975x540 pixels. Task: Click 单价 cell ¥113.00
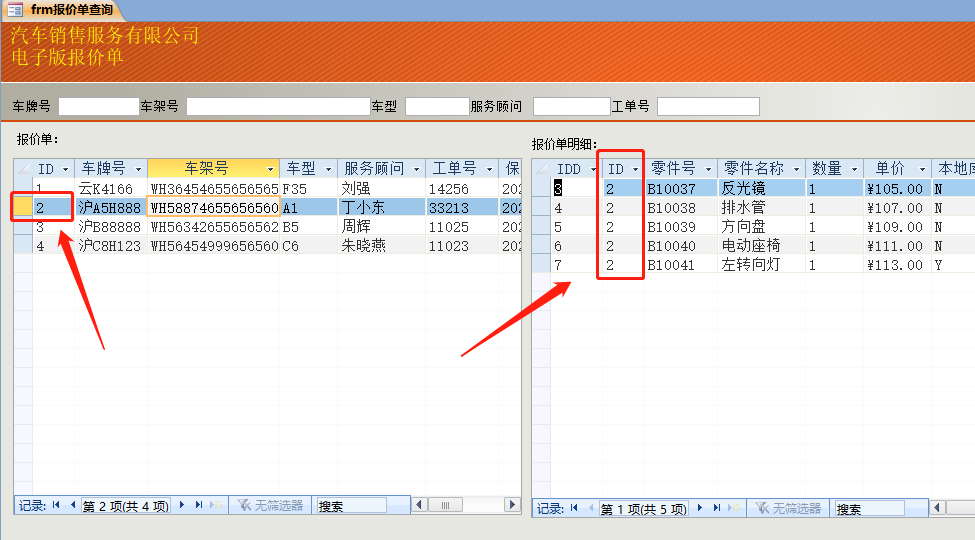pos(897,265)
